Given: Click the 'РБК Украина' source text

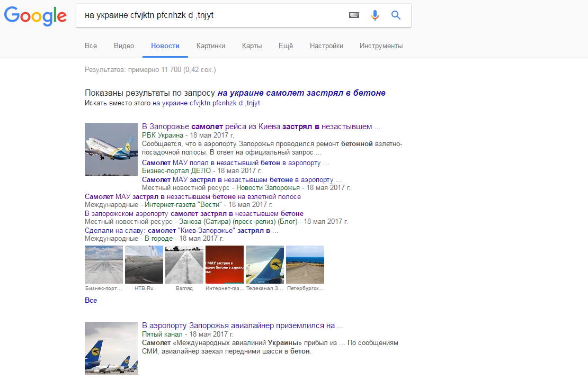Looking at the screenshot, I should click(163, 135).
